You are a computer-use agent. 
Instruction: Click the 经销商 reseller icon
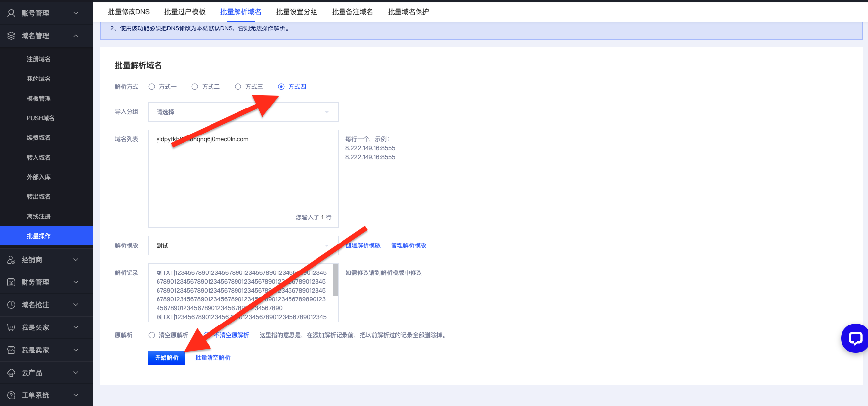(11, 260)
